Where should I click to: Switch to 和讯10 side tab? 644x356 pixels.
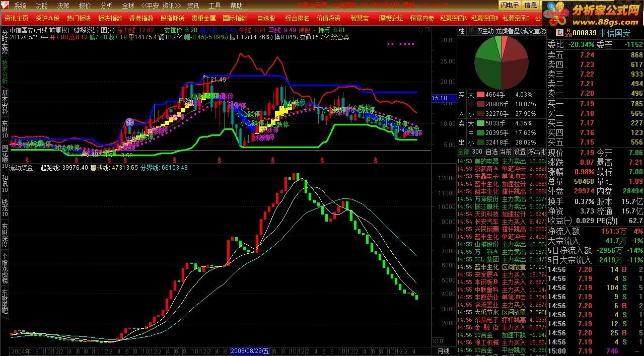tap(5, 184)
